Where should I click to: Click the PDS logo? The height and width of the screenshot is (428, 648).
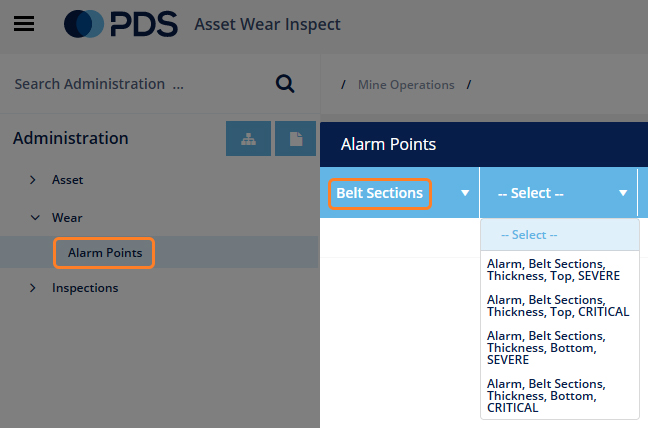121,24
